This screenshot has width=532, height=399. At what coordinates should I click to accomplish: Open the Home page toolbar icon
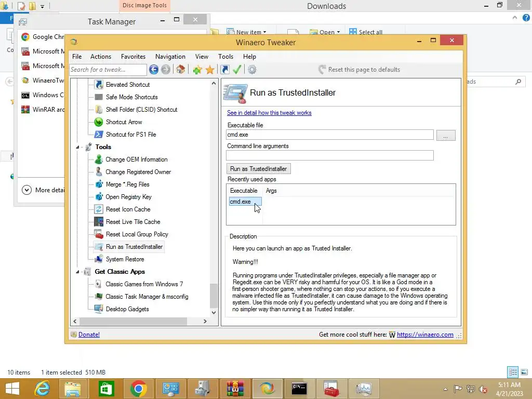pyautogui.click(x=180, y=70)
